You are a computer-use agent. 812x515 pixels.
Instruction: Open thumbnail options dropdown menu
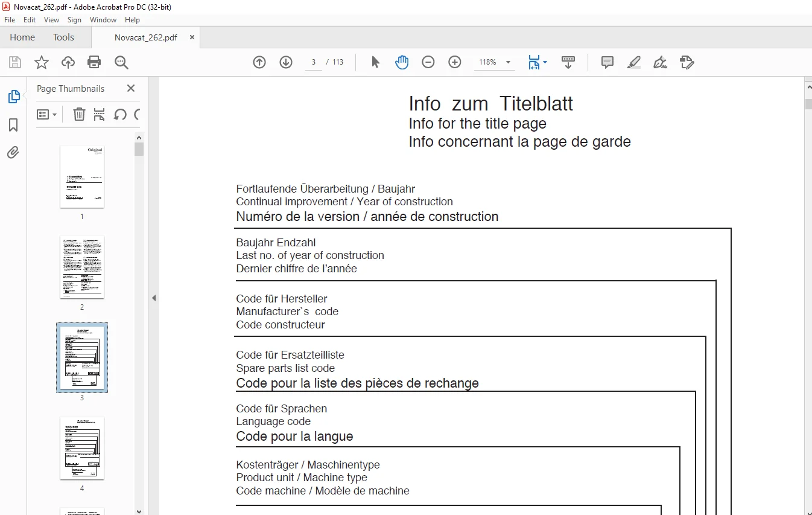coord(47,114)
